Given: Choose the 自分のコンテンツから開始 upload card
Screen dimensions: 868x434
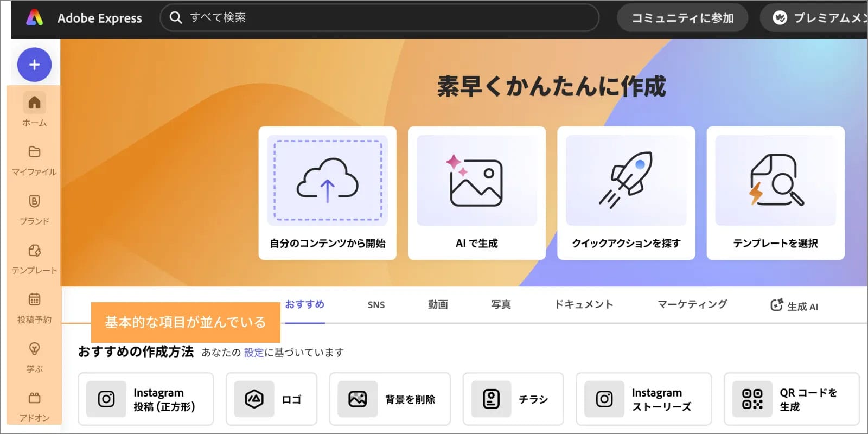Looking at the screenshot, I should [x=327, y=193].
